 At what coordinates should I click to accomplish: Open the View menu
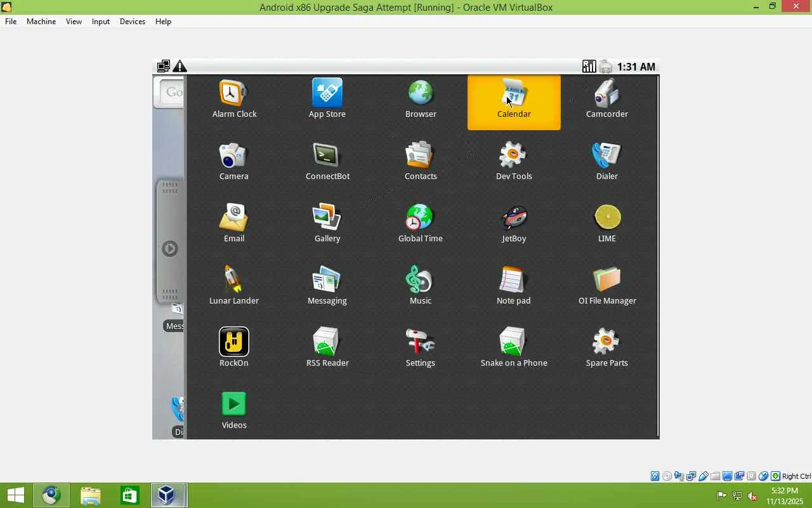point(74,22)
